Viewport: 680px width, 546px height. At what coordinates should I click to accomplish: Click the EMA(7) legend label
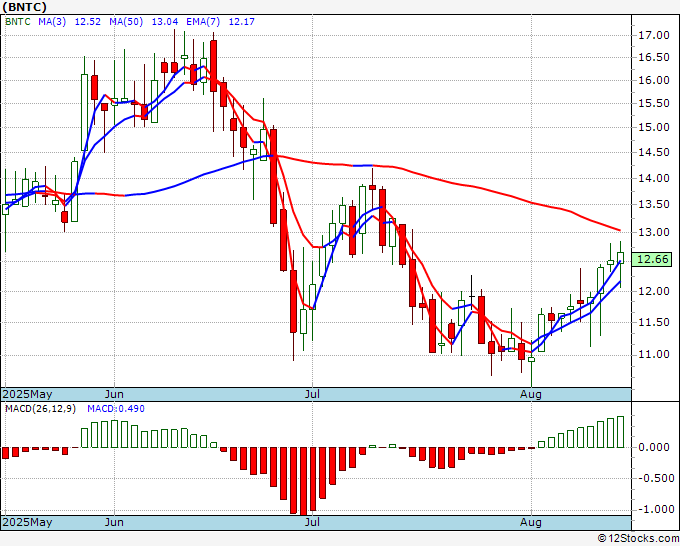pos(203,22)
